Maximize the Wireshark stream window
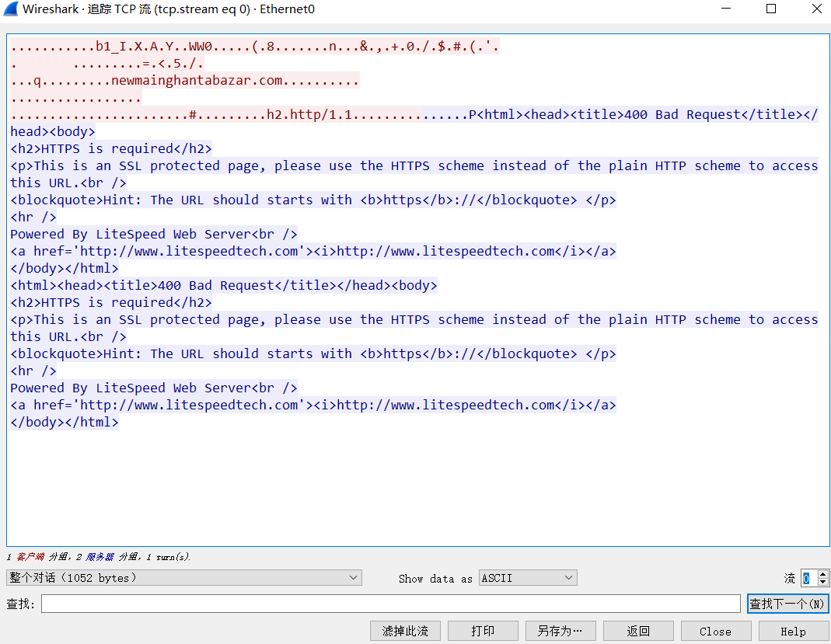Image resolution: width=831 pixels, height=644 pixels. 771,9
